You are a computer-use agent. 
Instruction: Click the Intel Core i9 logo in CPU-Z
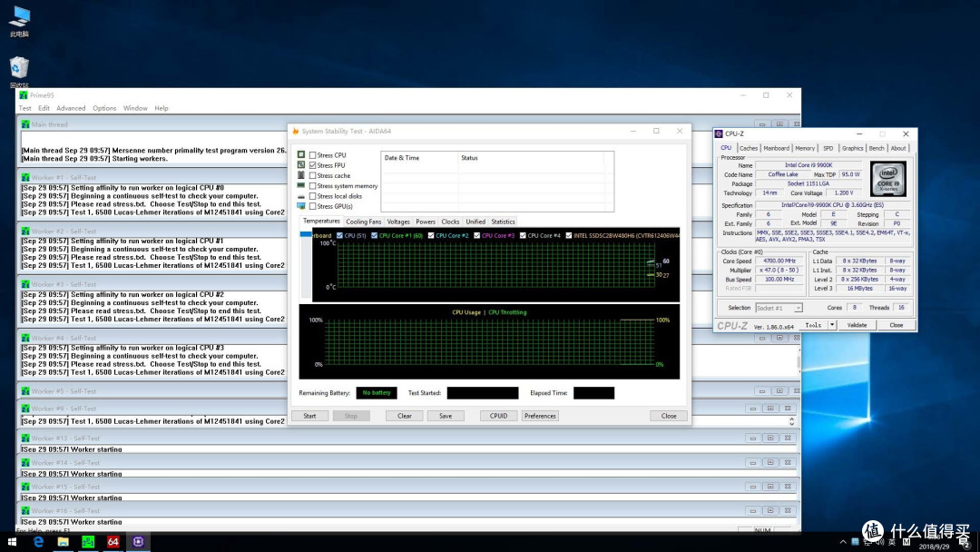888,179
